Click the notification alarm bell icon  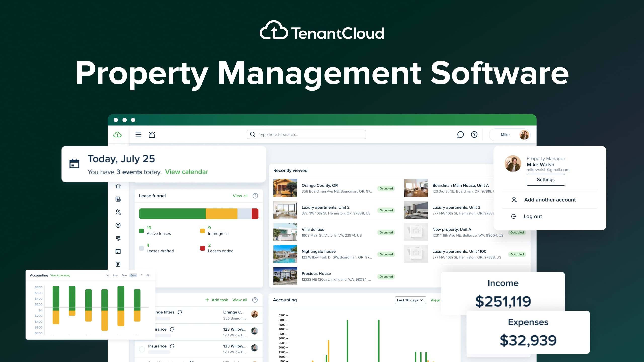click(152, 134)
